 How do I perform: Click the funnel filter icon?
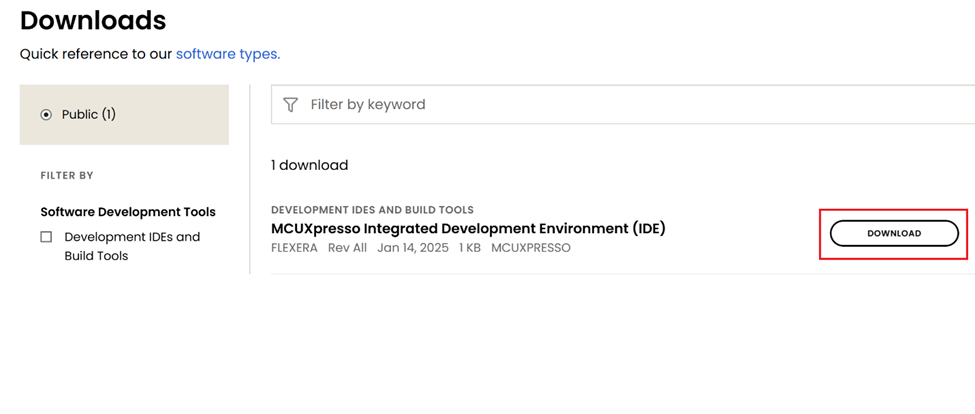pyautogui.click(x=291, y=104)
